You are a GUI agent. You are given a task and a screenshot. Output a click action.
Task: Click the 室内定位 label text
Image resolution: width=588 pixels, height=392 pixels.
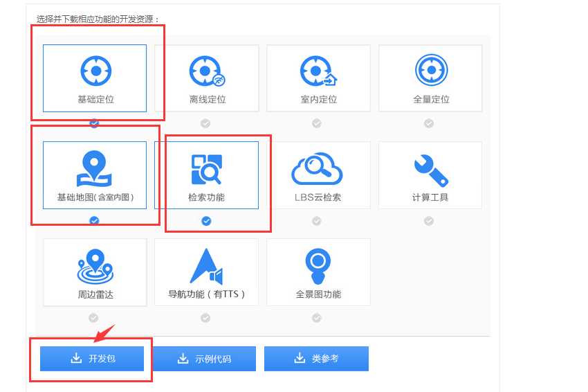(319, 99)
